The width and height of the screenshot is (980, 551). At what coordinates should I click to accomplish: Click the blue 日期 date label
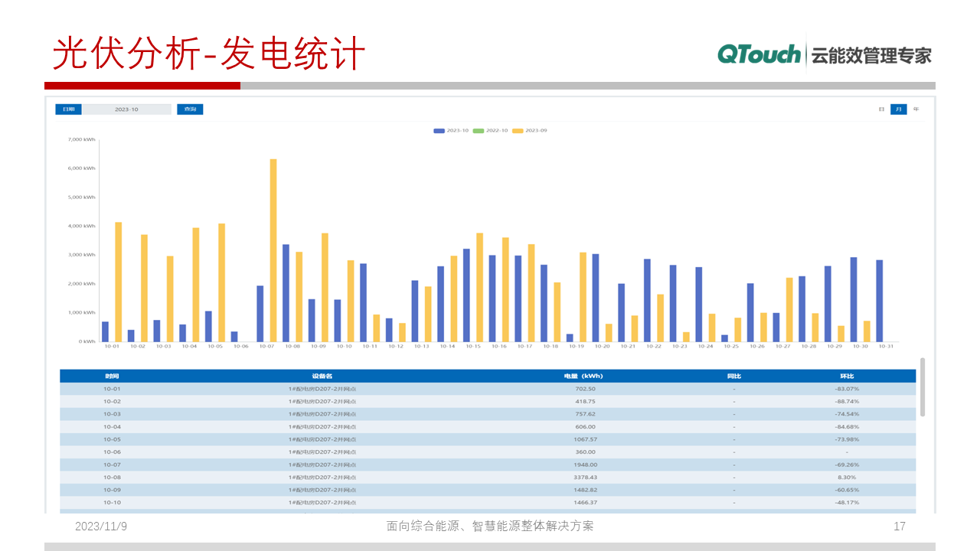click(x=67, y=109)
